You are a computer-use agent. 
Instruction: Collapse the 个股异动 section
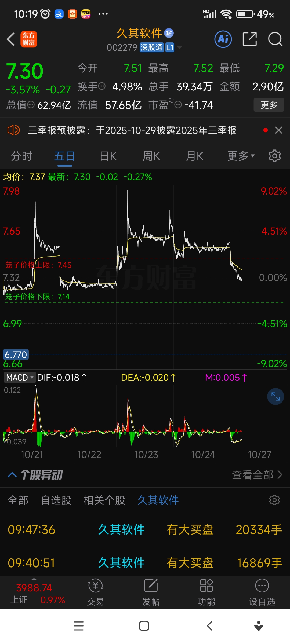[x=12, y=475]
